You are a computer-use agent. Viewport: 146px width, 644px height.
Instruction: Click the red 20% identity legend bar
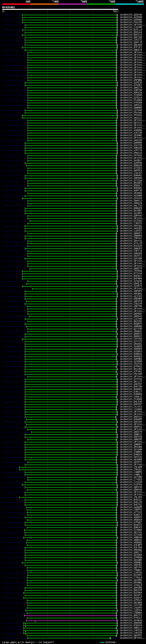tap(16, 4)
